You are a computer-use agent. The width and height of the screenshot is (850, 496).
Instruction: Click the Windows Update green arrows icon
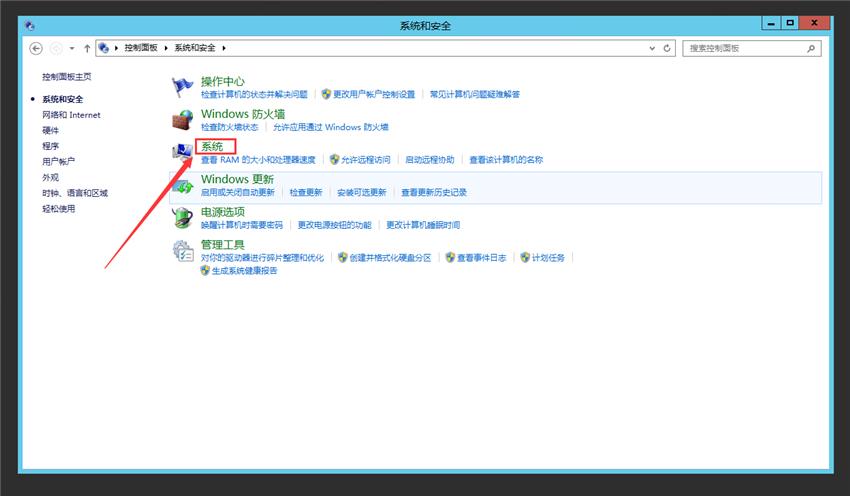click(x=183, y=186)
